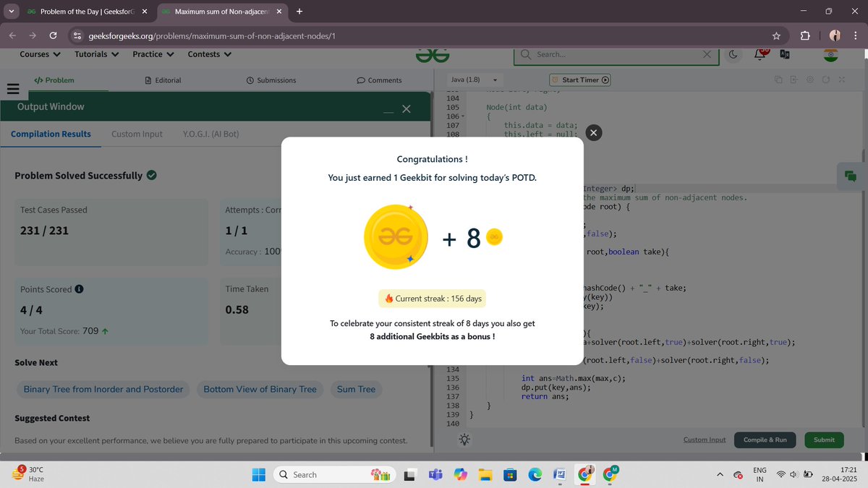The image size is (868, 488).
Task: Close the Output Window panel
Action: click(406, 108)
